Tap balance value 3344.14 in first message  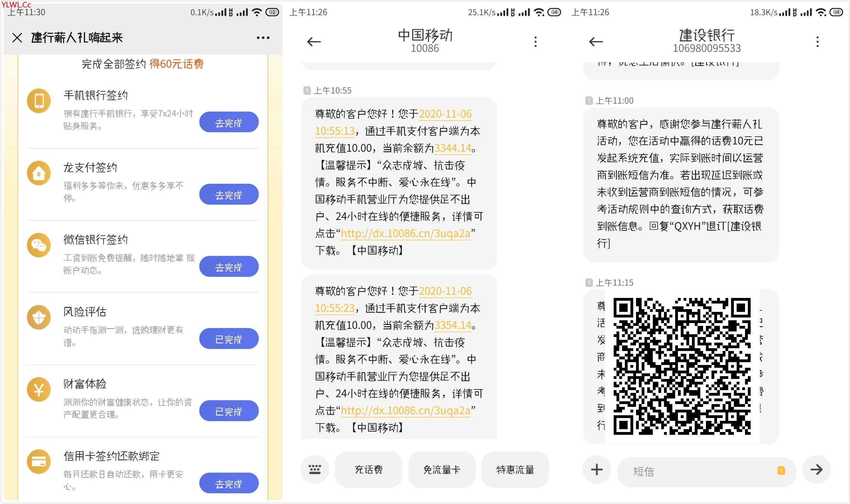[x=453, y=148]
